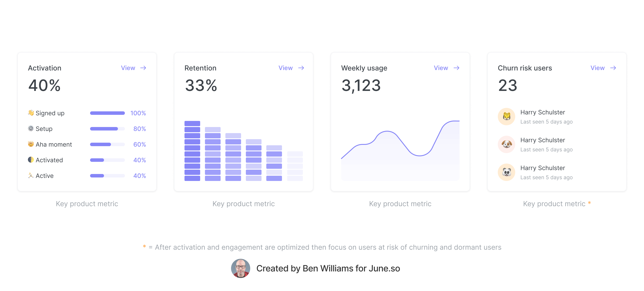The image size is (644, 291).
Task: Select the dog avatar in churn list
Action: (x=506, y=144)
